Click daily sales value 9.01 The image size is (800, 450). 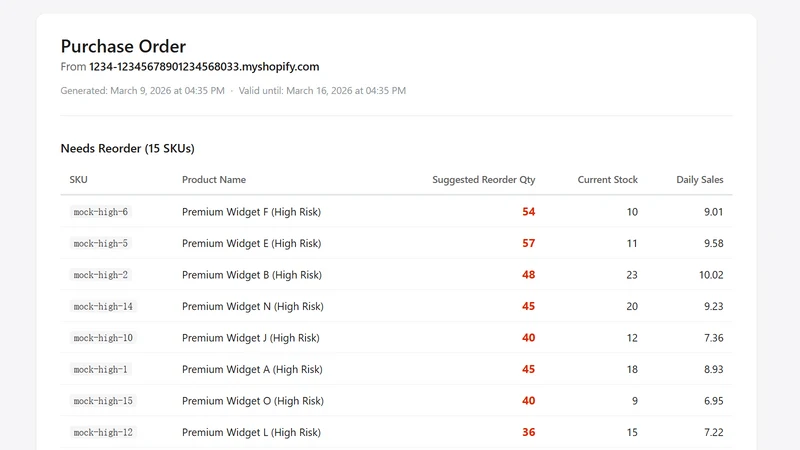coord(714,212)
